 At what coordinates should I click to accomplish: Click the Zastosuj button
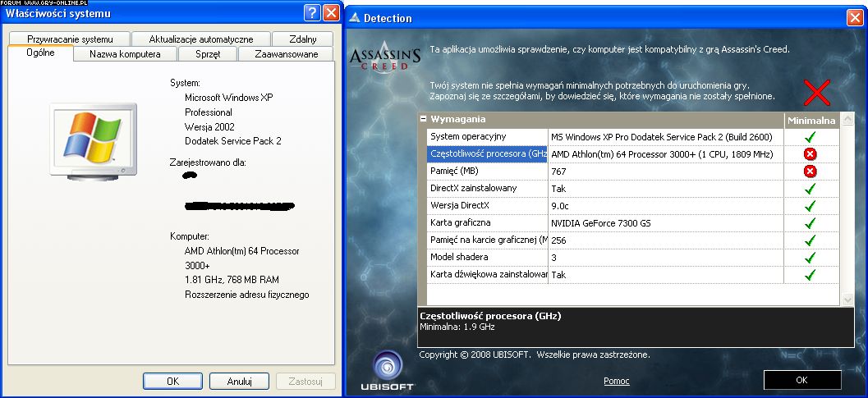click(306, 382)
